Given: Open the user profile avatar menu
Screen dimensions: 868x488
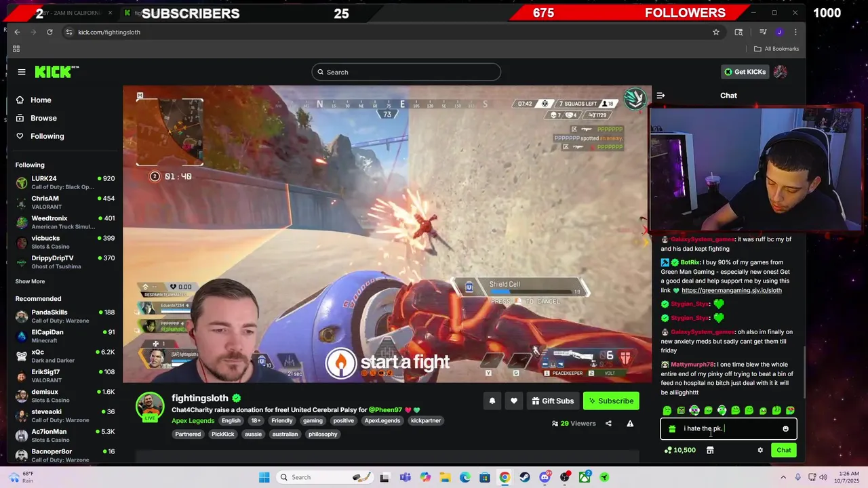Looking at the screenshot, I should [x=781, y=72].
